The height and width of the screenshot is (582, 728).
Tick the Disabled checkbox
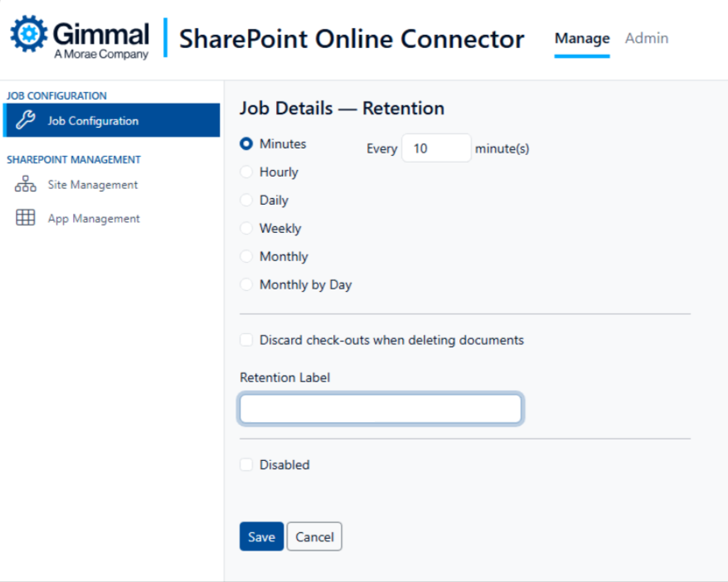coord(246,465)
